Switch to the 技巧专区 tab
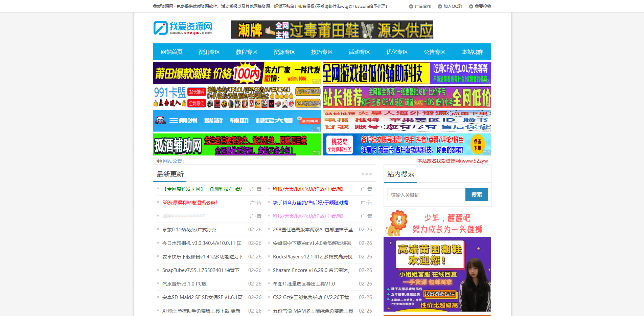 (321, 52)
